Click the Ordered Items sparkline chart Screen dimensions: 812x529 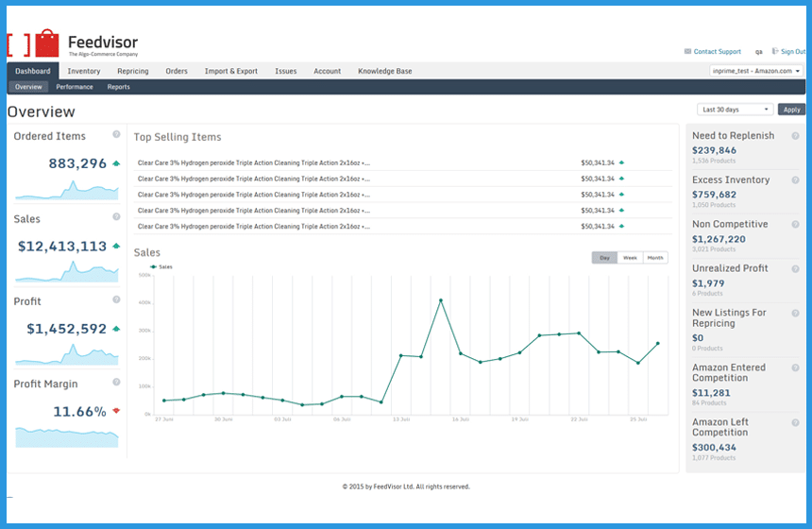point(67,190)
